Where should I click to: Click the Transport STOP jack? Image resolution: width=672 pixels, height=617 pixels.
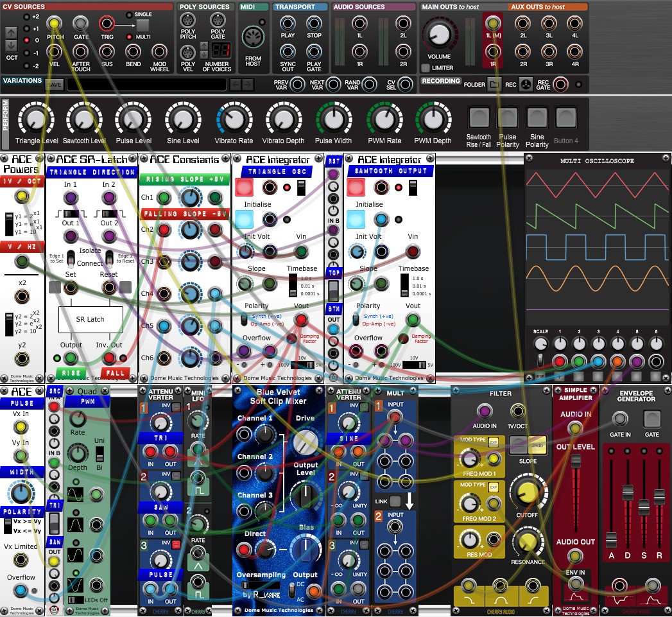pos(314,23)
